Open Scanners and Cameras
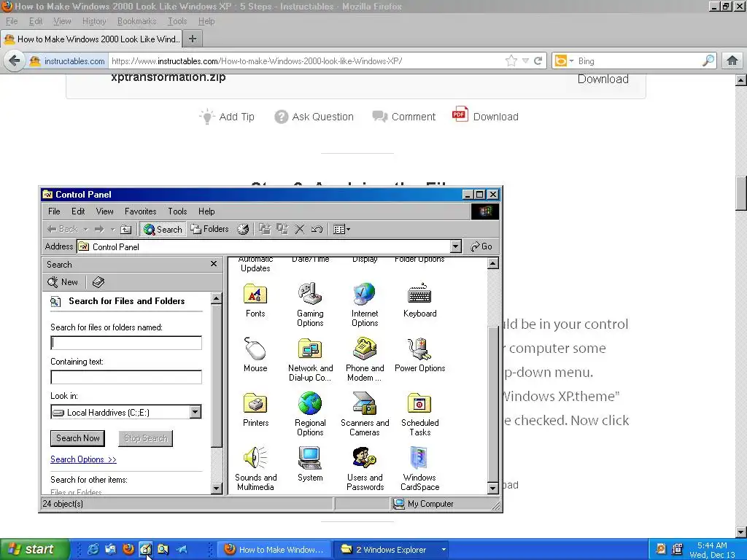Image resolution: width=747 pixels, height=560 pixels. click(x=365, y=415)
